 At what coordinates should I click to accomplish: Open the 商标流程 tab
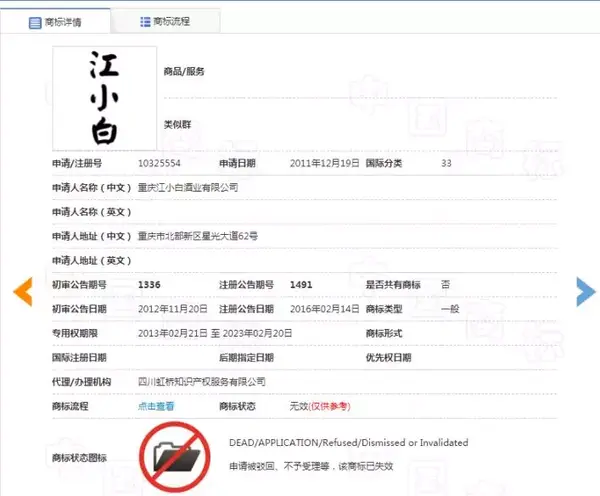165,21
